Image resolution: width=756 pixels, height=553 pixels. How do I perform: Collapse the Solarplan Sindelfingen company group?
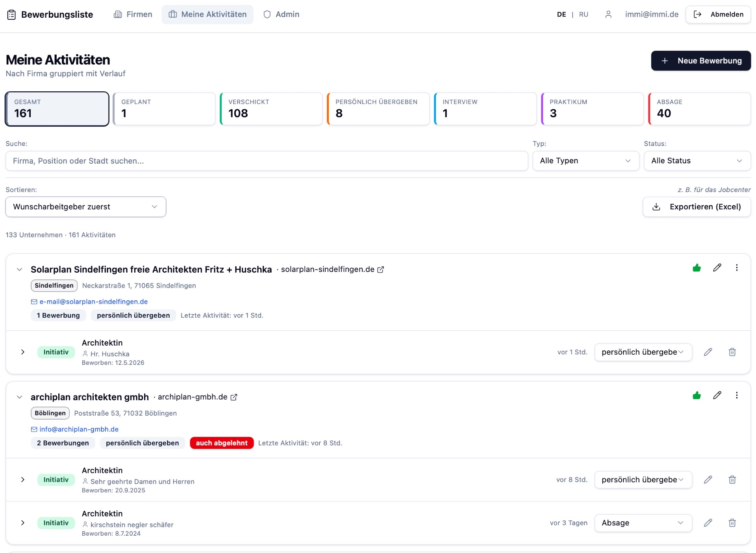coord(19,270)
